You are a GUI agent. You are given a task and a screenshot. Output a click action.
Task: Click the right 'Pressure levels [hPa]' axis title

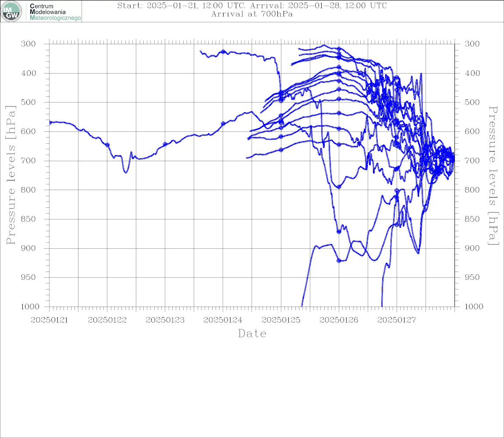[493, 176]
